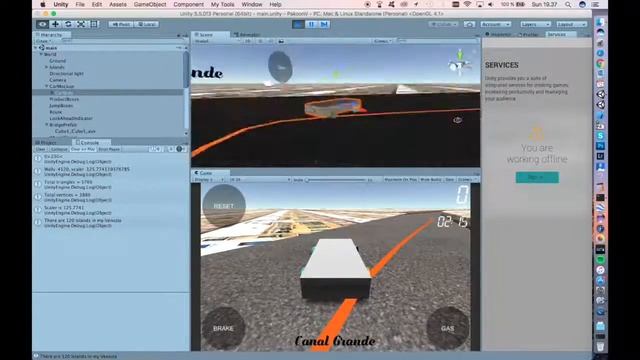Image resolution: width=640 pixels, height=360 pixels.
Task: Open the Layers dropdown
Action: (536, 24)
